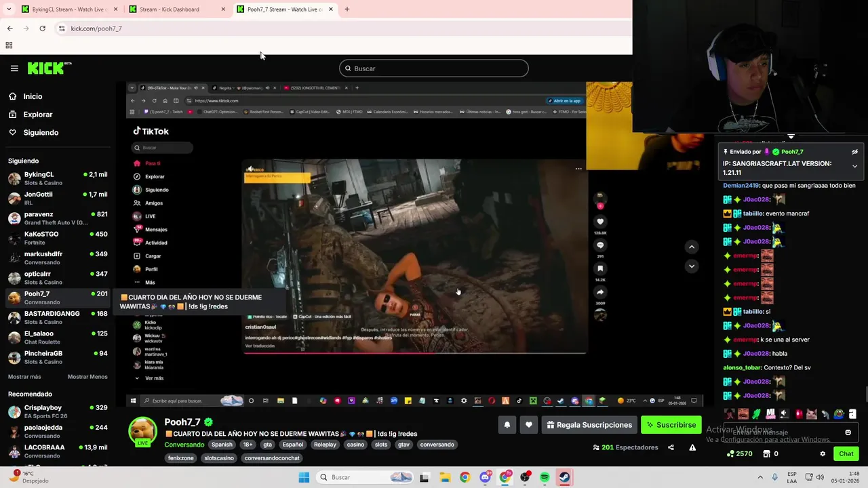Click Regala Suscripciones button
Image resolution: width=868 pixels, height=488 pixels.
tap(589, 425)
